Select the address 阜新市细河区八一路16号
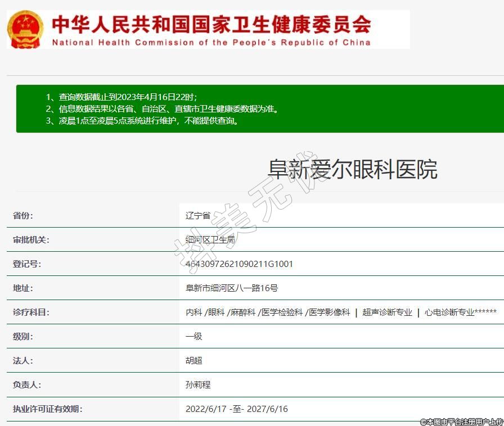 (232, 288)
